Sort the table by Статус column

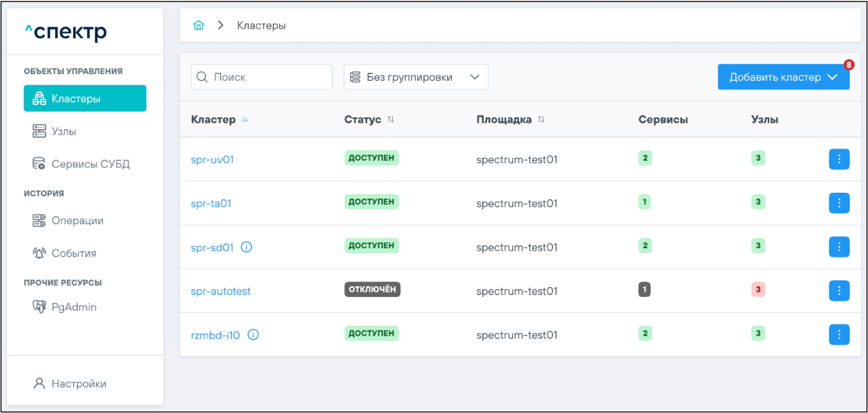pyautogui.click(x=391, y=120)
